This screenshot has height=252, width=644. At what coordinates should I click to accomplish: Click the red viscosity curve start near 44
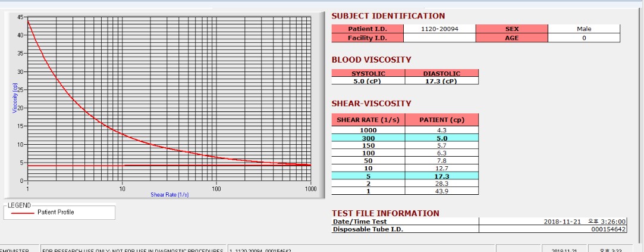28,21
